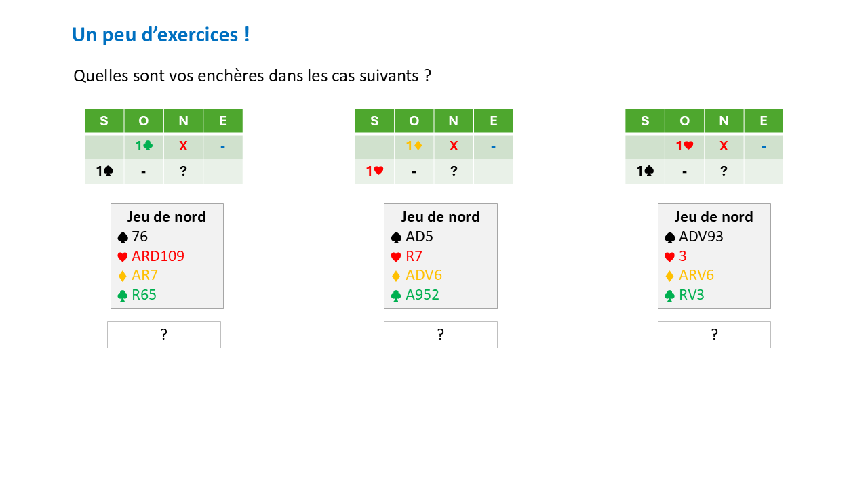Click the diamond icon beside AR7

pyautogui.click(x=123, y=276)
